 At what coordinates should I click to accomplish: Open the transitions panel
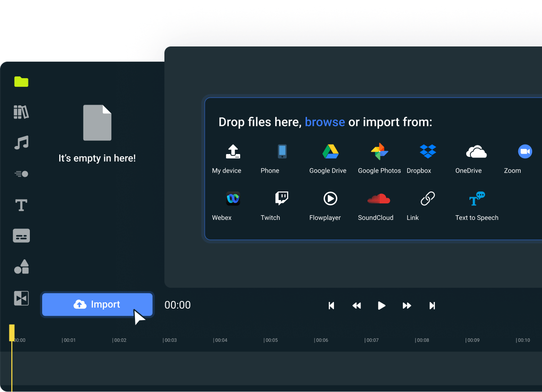click(x=21, y=298)
